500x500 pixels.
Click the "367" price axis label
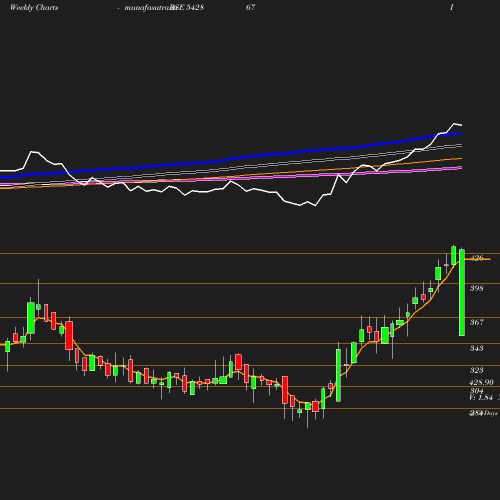tap(477, 322)
